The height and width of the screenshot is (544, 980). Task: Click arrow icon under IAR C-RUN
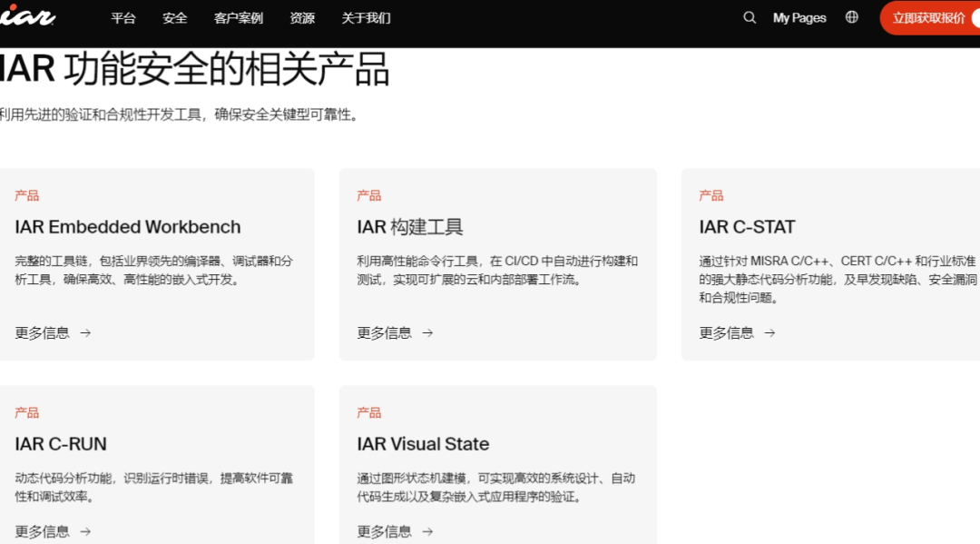click(85, 531)
